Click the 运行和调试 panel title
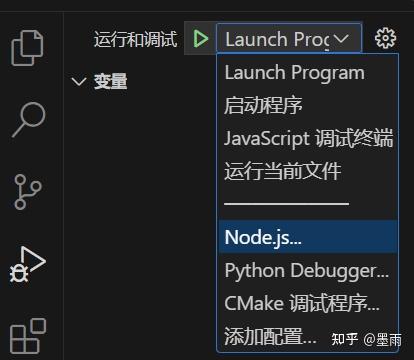This screenshot has width=414, height=360. click(135, 39)
